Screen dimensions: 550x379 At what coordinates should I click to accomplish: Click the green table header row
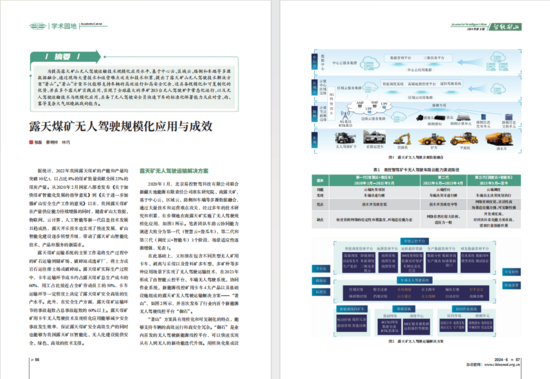point(416,180)
